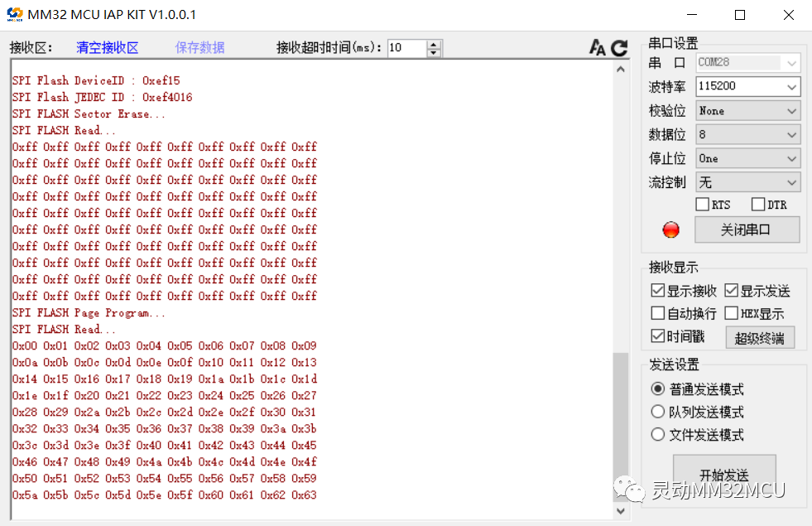Open the data bits 8 dropdown
The width and height of the screenshot is (812, 526).
pyautogui.click(x=747, y=134)
